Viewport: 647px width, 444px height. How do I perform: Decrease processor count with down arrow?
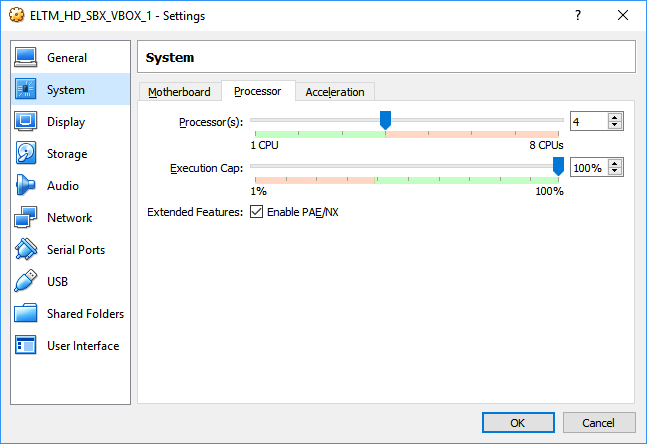pos(615,125)
